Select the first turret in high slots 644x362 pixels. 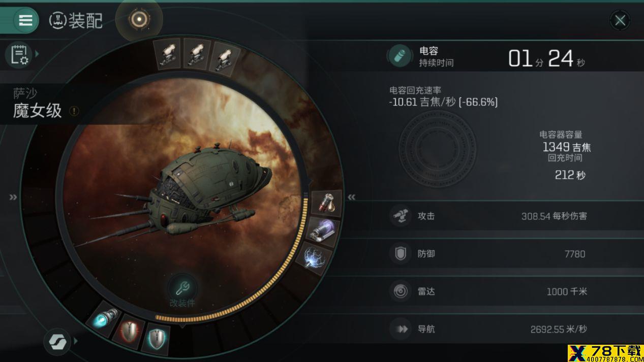click(168, 53)
